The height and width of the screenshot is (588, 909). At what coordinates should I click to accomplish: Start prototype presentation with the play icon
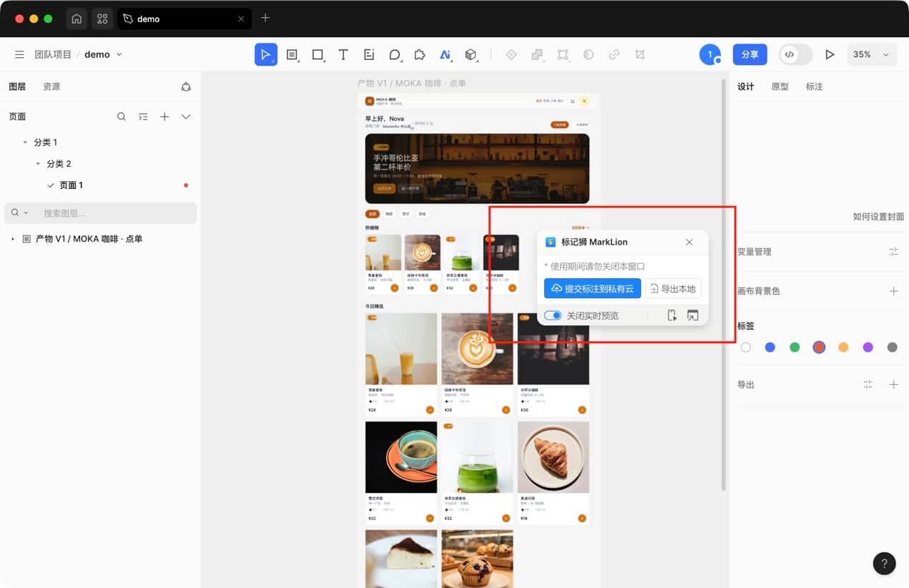(830, 54)
